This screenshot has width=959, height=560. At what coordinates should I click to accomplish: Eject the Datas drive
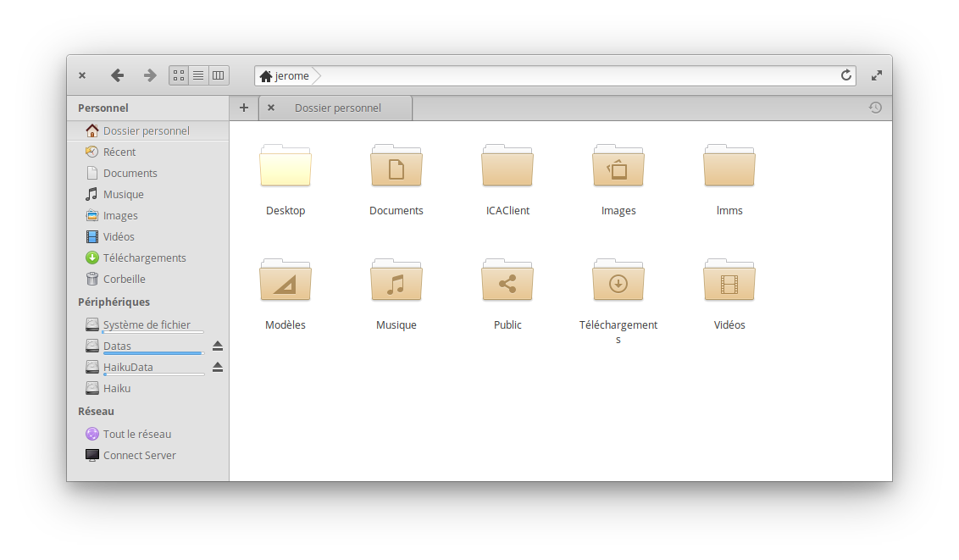(x=217, y=346)
